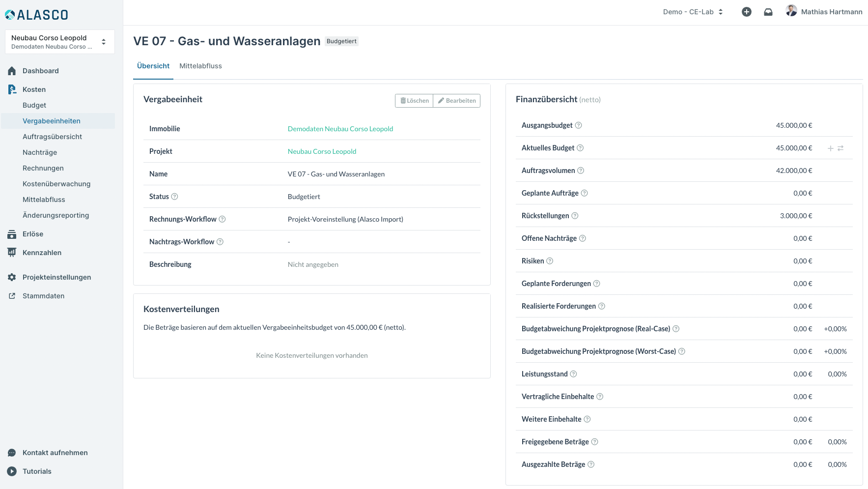The width and height of the screenshot is (868, 489).
Task: Select the Übersicht tab
Action: click(x=153, y=66)
